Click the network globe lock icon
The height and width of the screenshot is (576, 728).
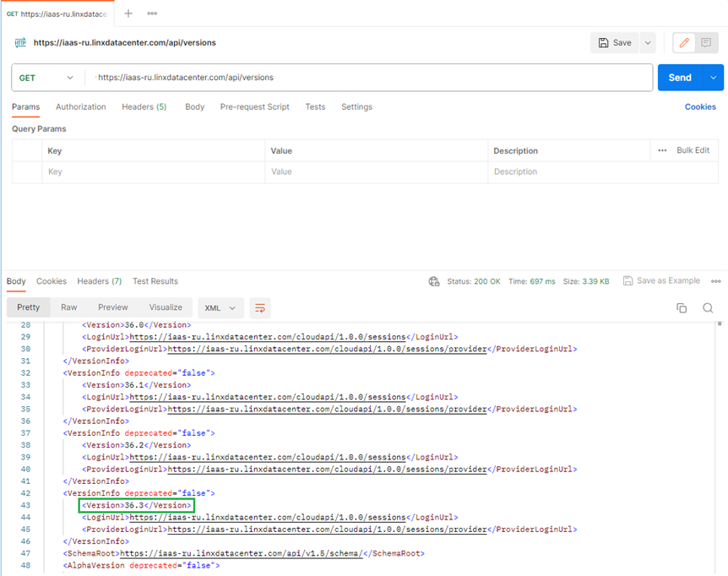pyautogui.click(x=434, y=281)
